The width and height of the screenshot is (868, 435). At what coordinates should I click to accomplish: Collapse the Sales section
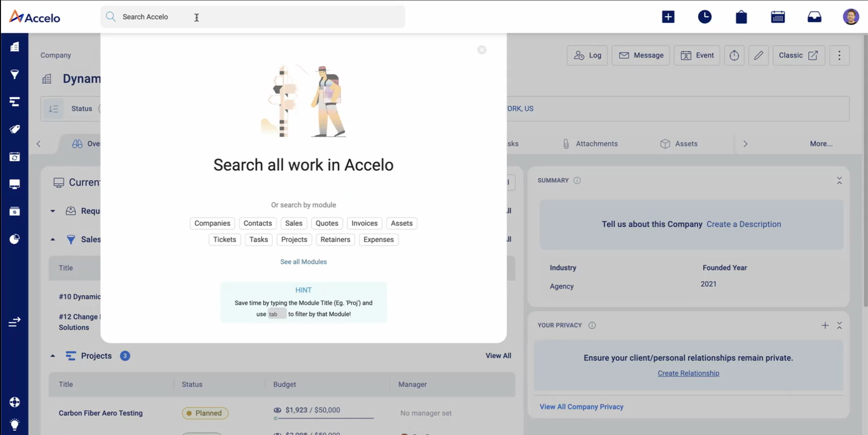coord(53,240)
